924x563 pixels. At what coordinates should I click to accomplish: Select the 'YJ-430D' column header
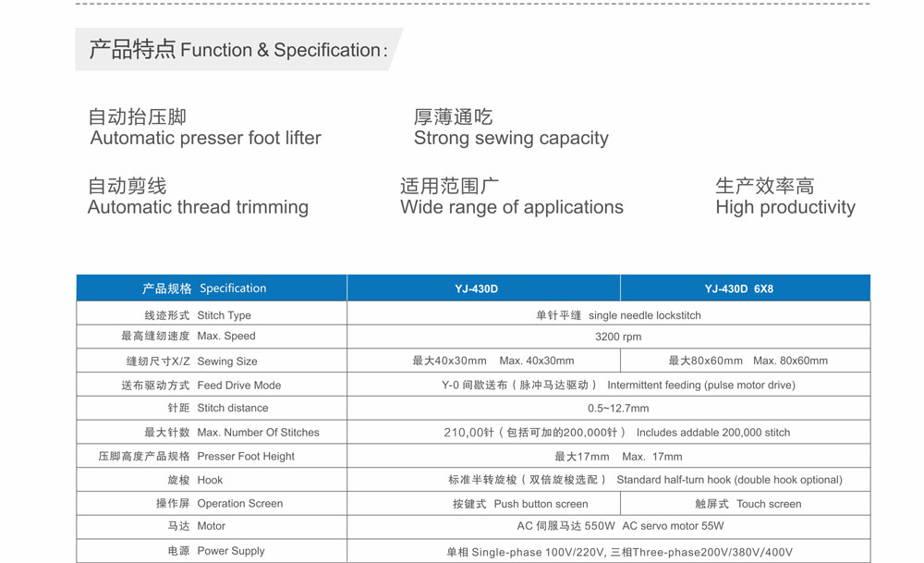coord(476,288)
